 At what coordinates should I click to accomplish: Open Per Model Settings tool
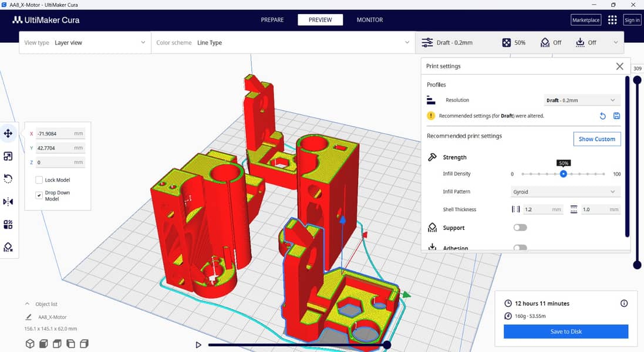pyautogui.click(x=8, y=225)
